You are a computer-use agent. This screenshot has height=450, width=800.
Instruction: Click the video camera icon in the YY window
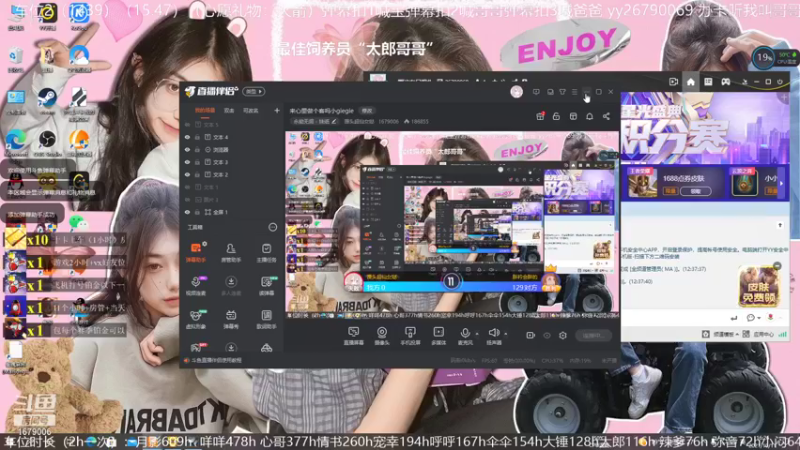(673, 82)
